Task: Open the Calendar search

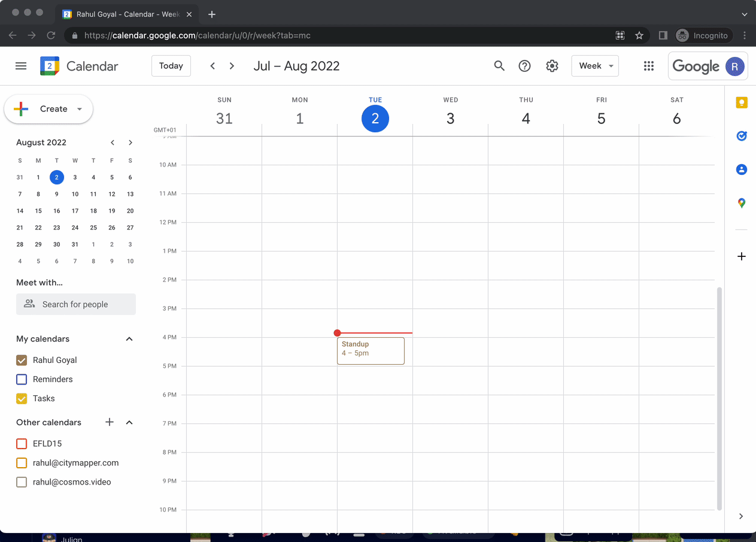Action: pos(499,66)
